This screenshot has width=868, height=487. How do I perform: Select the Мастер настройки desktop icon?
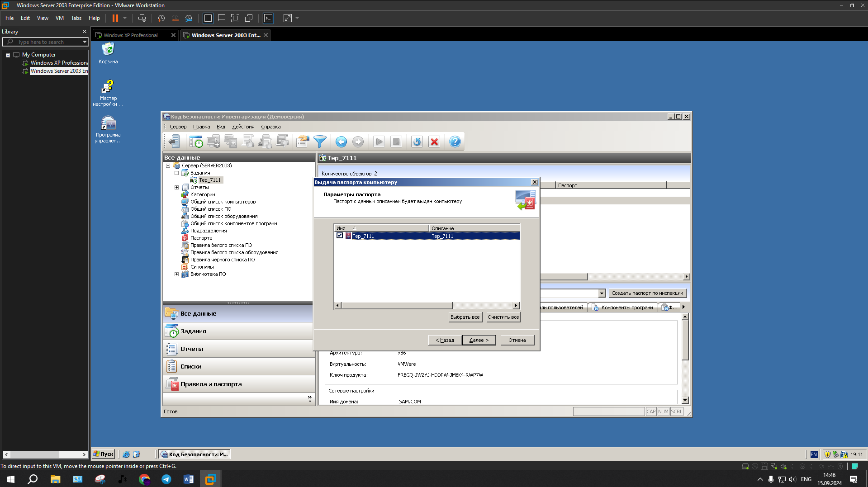108,93
